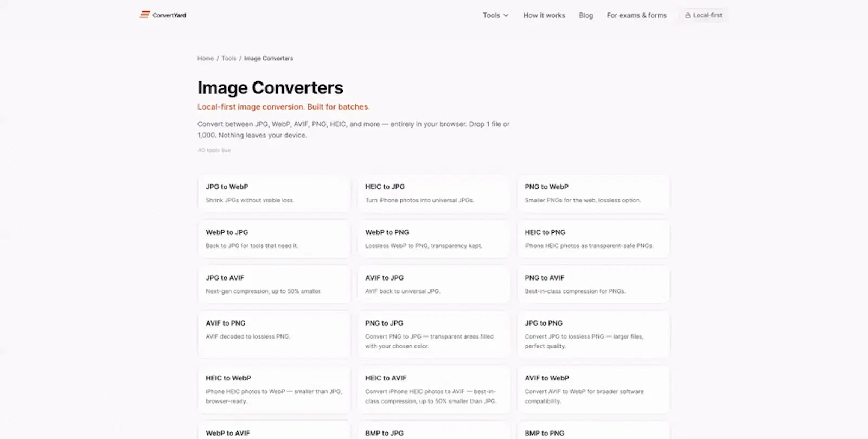Image resolution: width=868 pixels, height=439 pixels.
Task: Click 'Next-gen compression, up to 50% smaller.' text
Action: (x=264, y=291)
